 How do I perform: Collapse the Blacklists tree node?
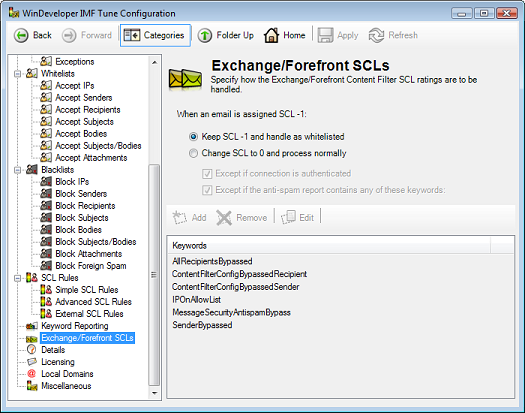[x=17, y=170]
